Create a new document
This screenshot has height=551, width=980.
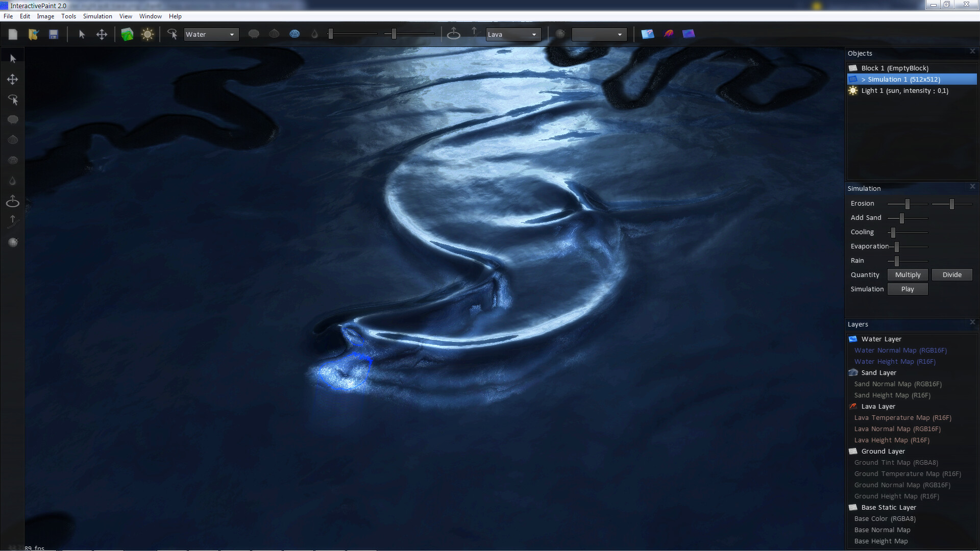pyautogui.click(x=14, y=34)
